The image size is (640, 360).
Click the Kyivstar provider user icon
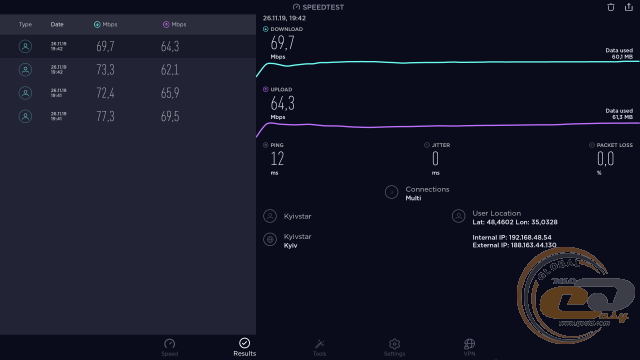coord(270,216)
